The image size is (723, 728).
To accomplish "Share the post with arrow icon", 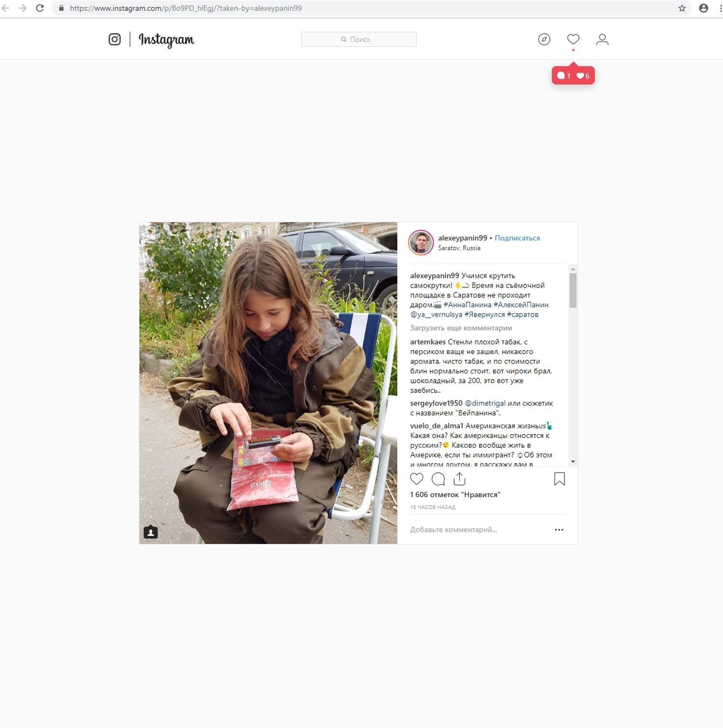I will 459,478.
